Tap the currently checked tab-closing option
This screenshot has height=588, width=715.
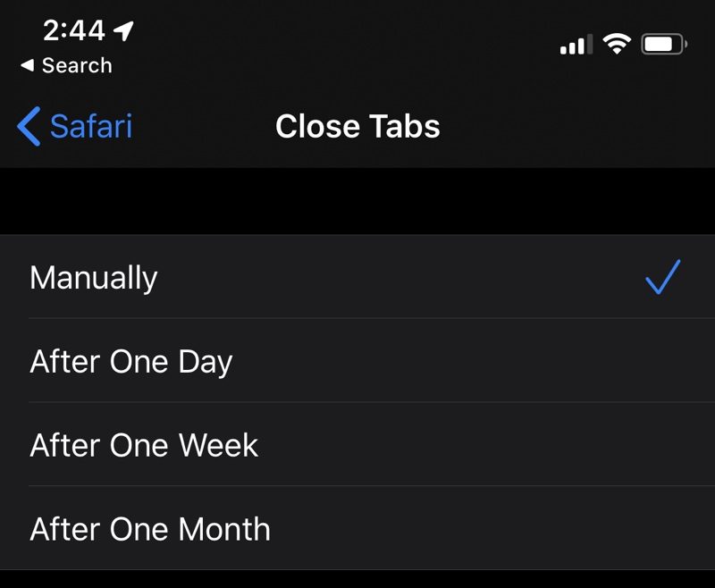pyautogui.click(x=92, y=278)
